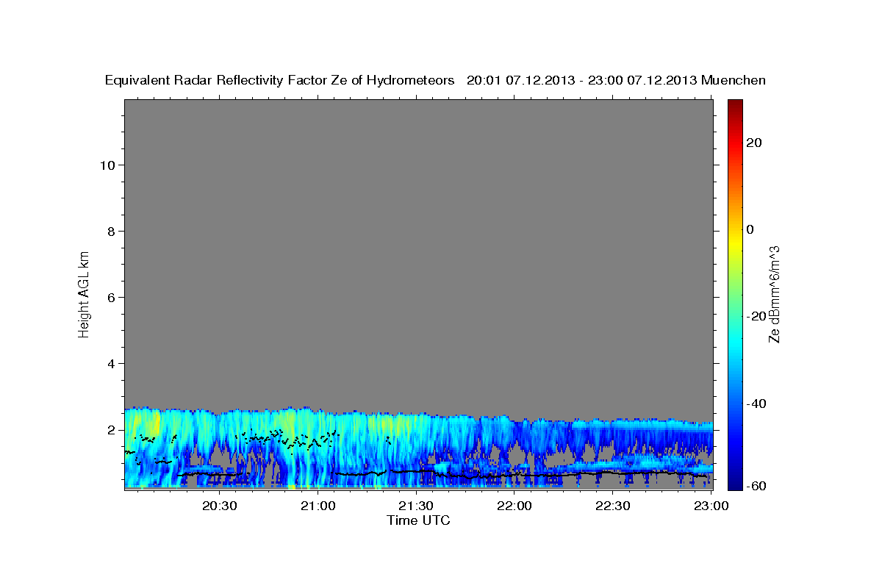
Task: Click the height tick label '6'
Action: (x=110, y=297)
